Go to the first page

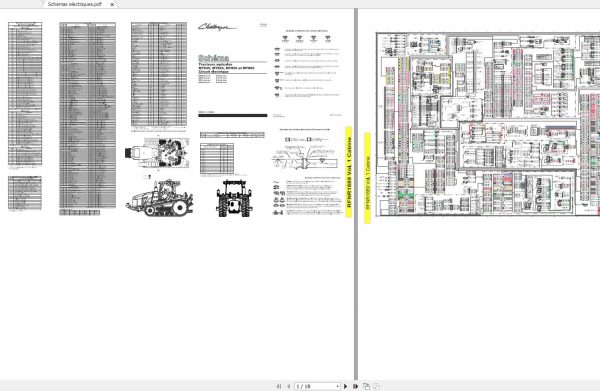click(x=279, y=386)
